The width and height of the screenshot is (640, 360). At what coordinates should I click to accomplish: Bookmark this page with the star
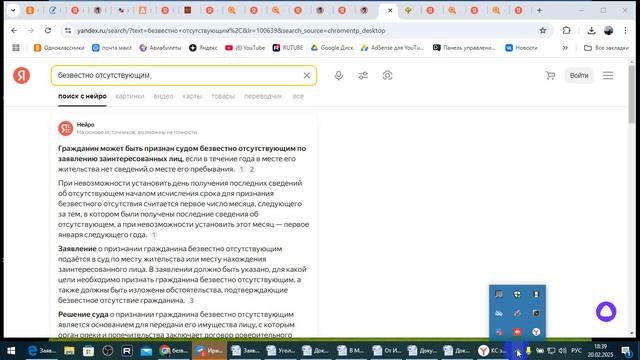pyautogui.click(x=543, y=31)
